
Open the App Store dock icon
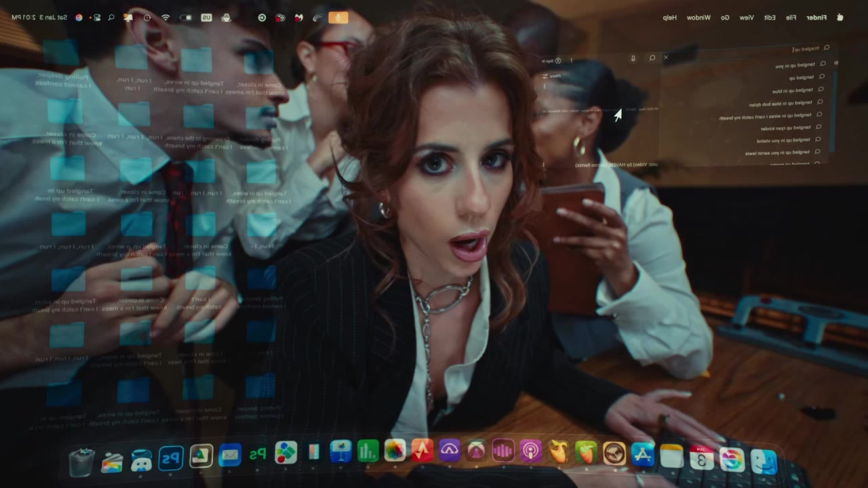coord(642,453)
